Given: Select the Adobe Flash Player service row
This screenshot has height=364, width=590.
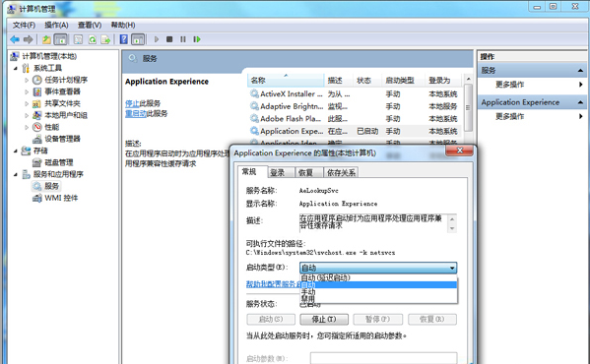Looking at the screenshot, I should [354, 119].
